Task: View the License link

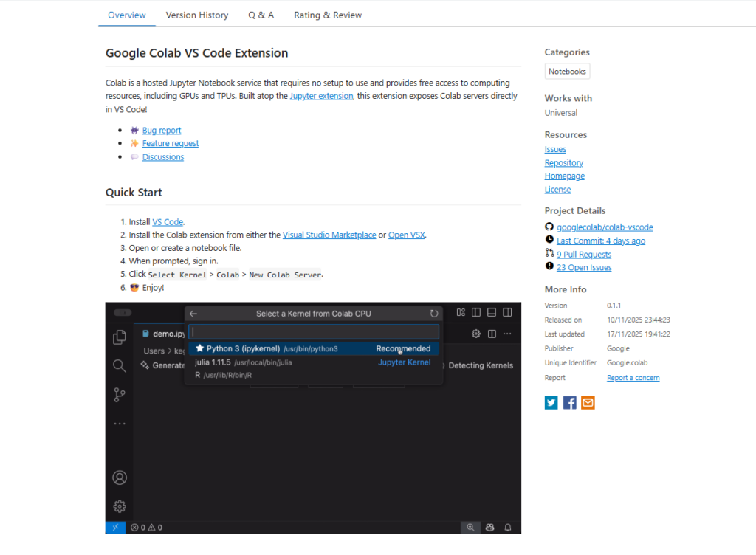Action: tap(558, 190)
